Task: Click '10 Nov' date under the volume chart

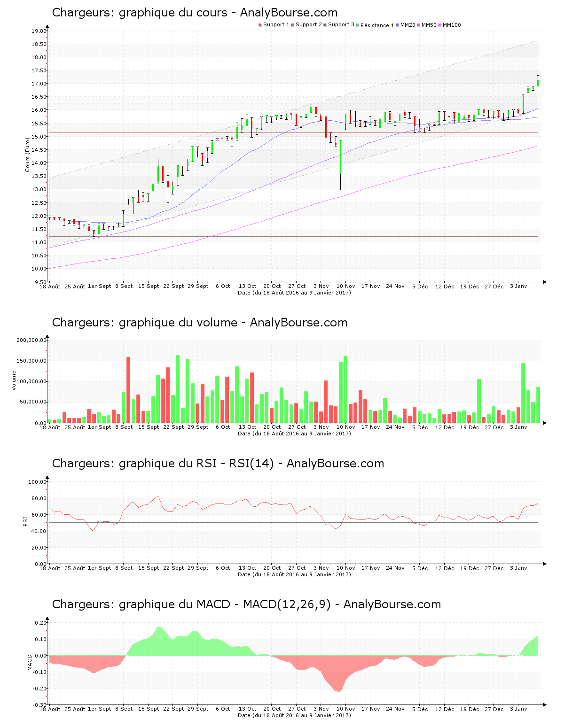Action: pyautogui.click(x=346, y=427)
